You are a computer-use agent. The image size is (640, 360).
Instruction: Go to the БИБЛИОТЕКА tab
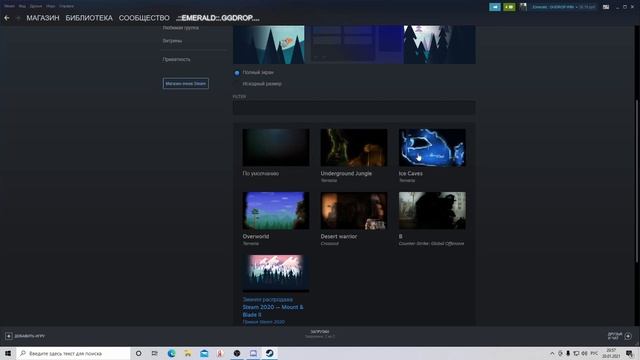click(x=89, y=18)
